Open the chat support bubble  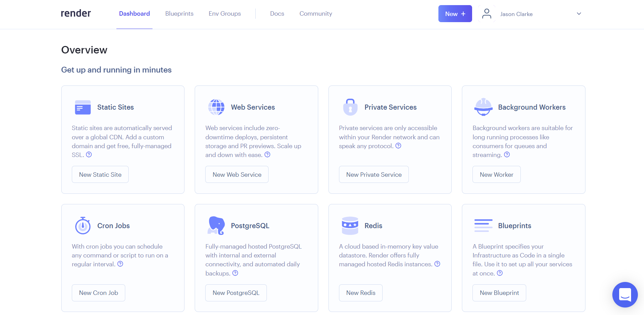(x=625, y=295)
